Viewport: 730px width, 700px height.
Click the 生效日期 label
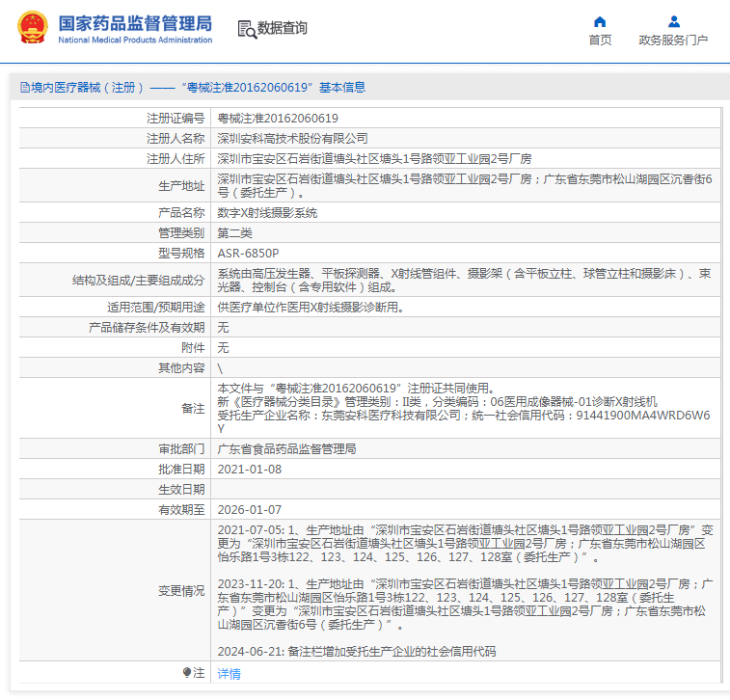(181, 490)
